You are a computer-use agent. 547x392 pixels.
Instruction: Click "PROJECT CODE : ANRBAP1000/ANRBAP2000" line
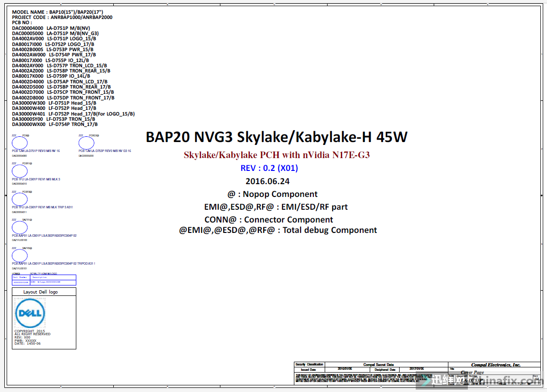click(x=62, y=18)
